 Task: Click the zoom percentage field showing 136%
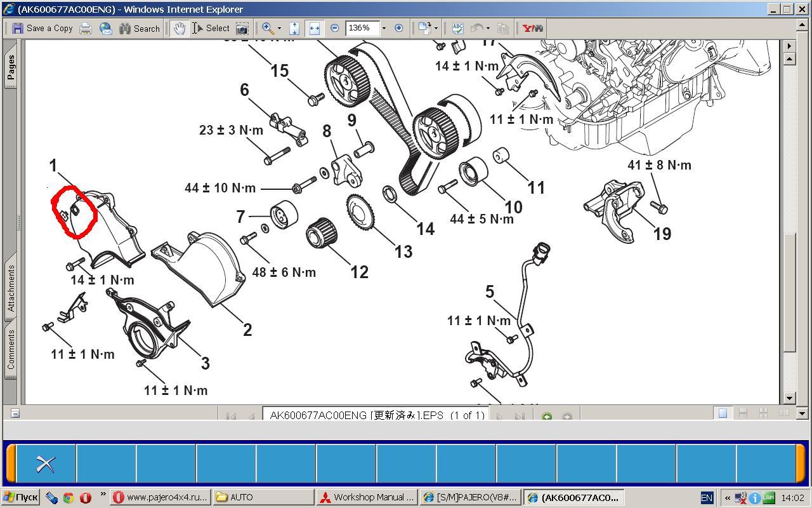pyautogui.click(x=362, y=28)
